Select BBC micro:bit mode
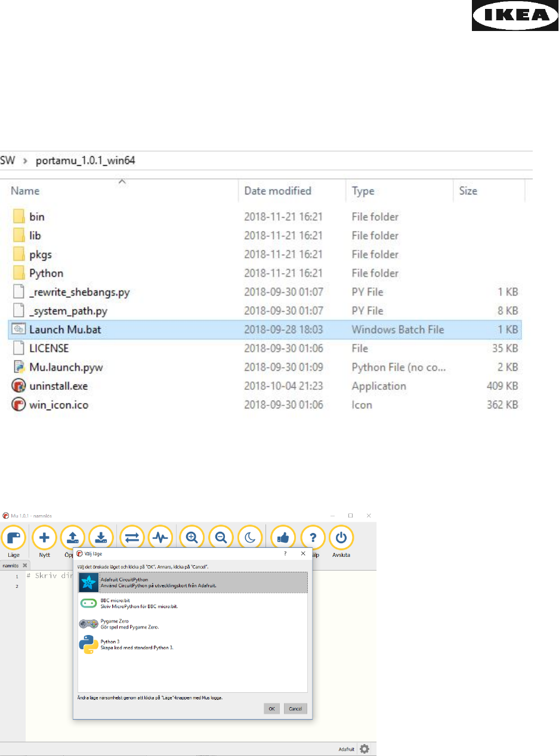The height and width of the screenshot is (756, 559). pos(193,604)
